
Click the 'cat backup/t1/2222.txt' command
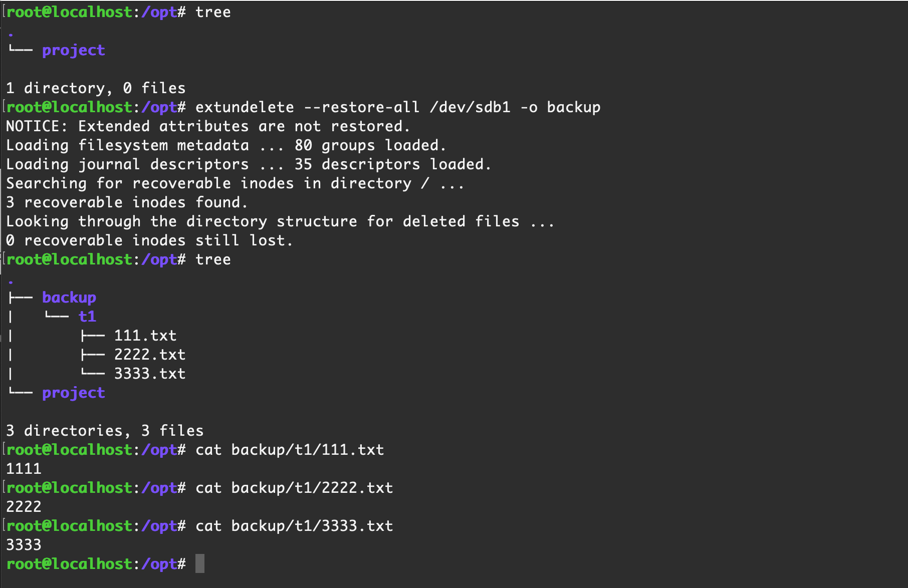(x=294, y=488)
